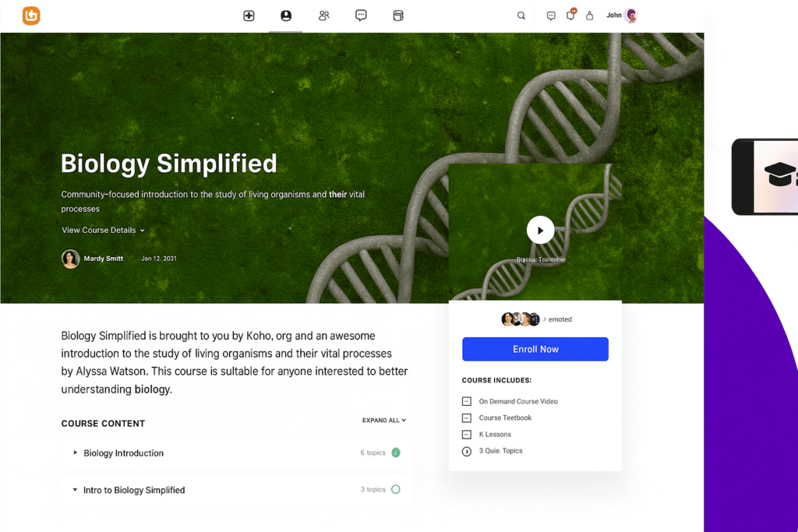Click the K Lessons icon
The image size is (798, 532).
coord(467,435)
